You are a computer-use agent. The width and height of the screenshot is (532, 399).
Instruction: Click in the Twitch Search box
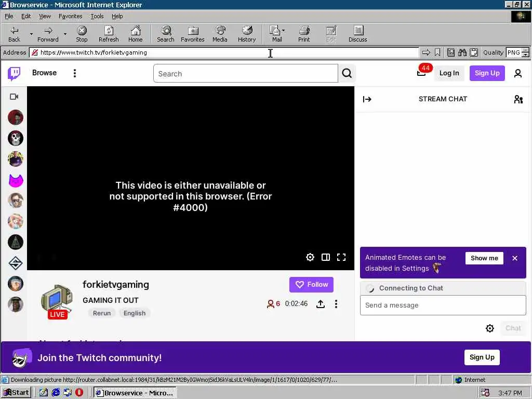pyautogui.click(x=246, y=73)
